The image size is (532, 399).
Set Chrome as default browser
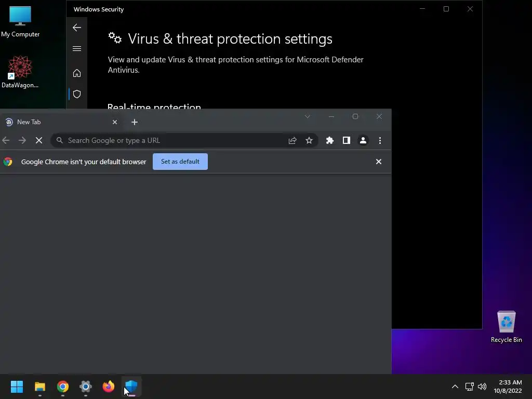(x=180, y=162)
